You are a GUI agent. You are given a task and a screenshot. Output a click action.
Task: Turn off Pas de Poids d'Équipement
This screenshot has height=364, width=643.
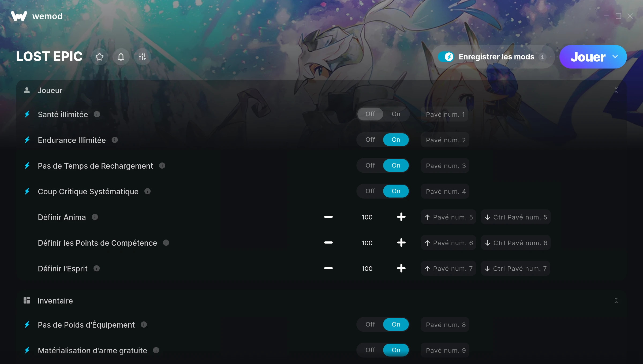pyautogui.click(x=370, y=324)
